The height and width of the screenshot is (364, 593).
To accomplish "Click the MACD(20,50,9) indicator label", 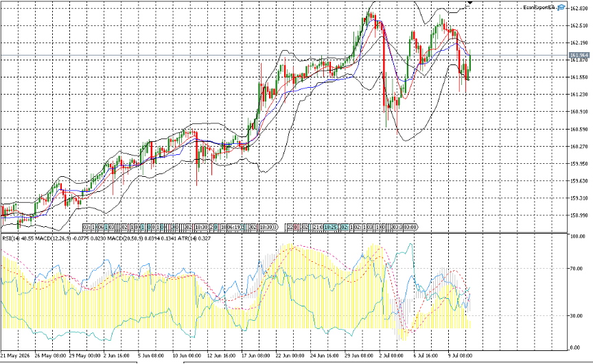I will 125,239.
